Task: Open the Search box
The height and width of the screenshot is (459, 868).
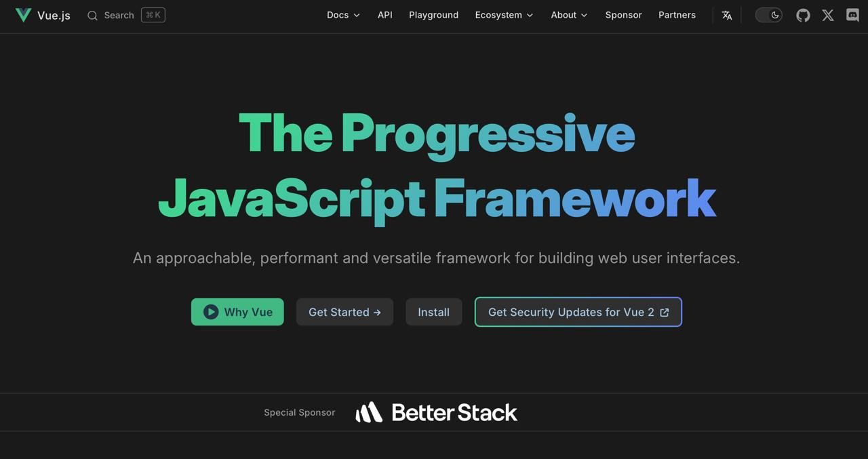Action: coord(126,15)
